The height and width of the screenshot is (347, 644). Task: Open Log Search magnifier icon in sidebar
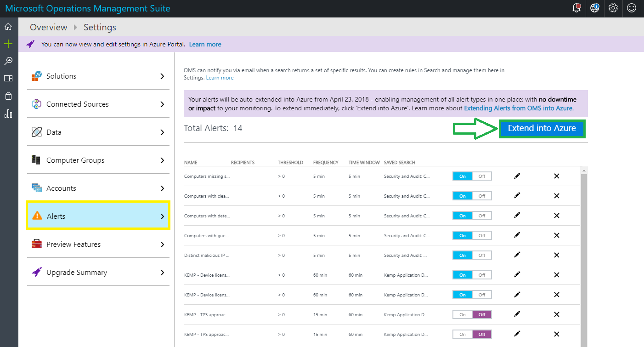tap(8, 61)
